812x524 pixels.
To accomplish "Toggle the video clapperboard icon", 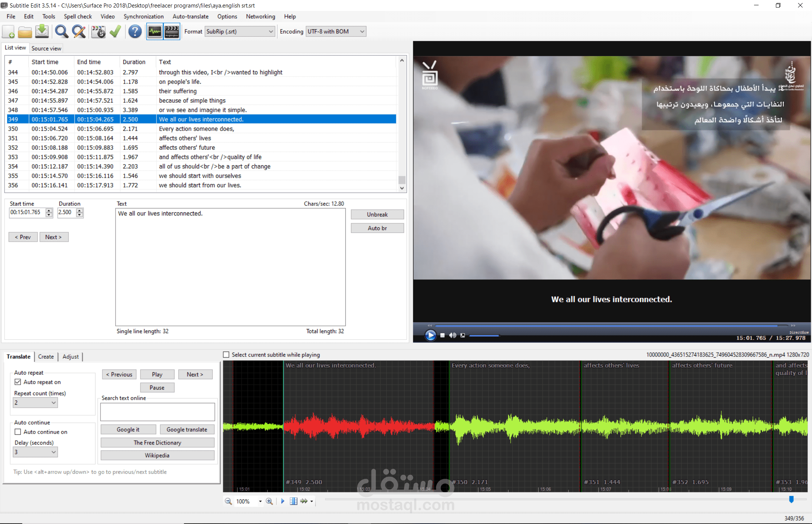I will coord(172,32).
